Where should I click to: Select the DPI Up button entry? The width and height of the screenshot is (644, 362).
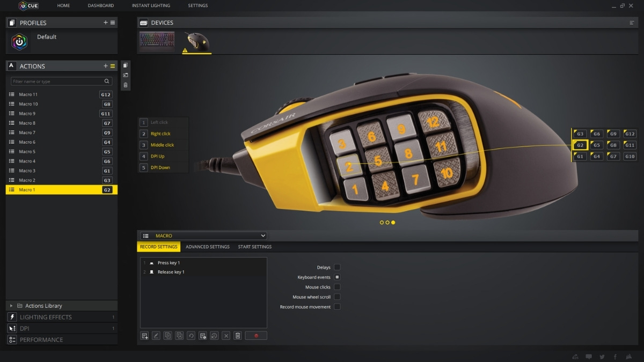[164, 156]
